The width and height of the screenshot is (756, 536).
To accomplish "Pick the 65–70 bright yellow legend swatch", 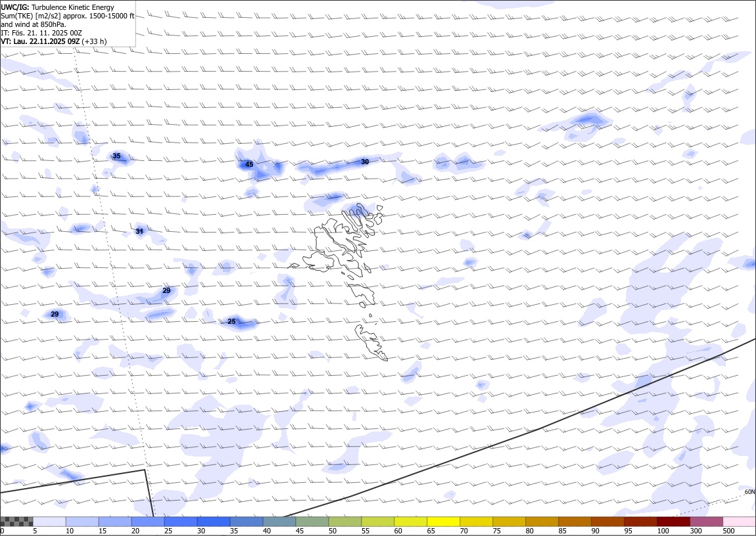I will 443,522.
